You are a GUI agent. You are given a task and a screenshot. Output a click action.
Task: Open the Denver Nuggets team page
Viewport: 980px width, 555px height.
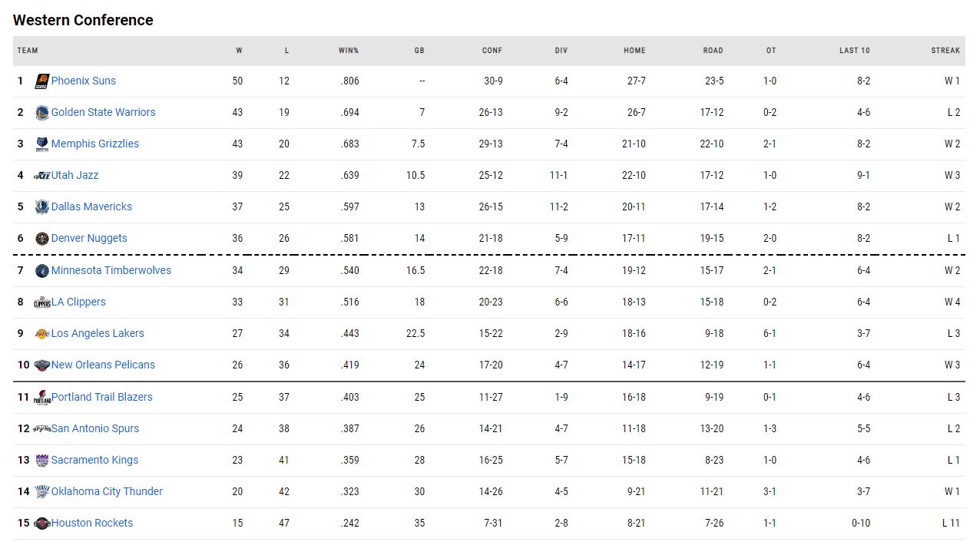[x=88, y=238]
